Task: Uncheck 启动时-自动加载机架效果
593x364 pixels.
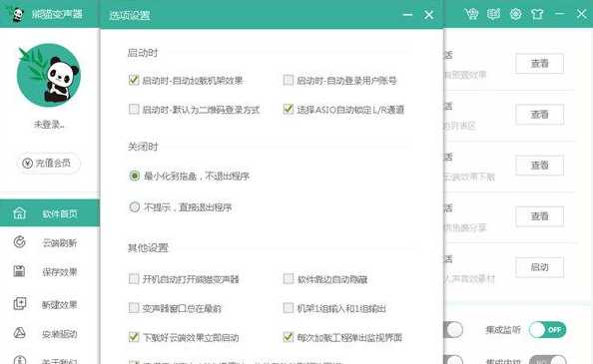Action: (x=134, y=80)
